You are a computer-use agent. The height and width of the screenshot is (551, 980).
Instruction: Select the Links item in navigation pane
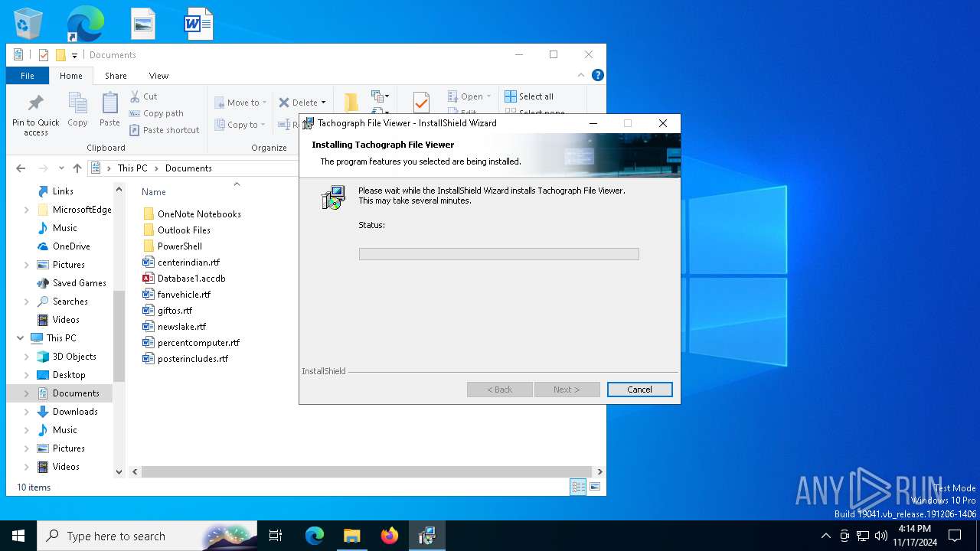click(x=63, y=191)
